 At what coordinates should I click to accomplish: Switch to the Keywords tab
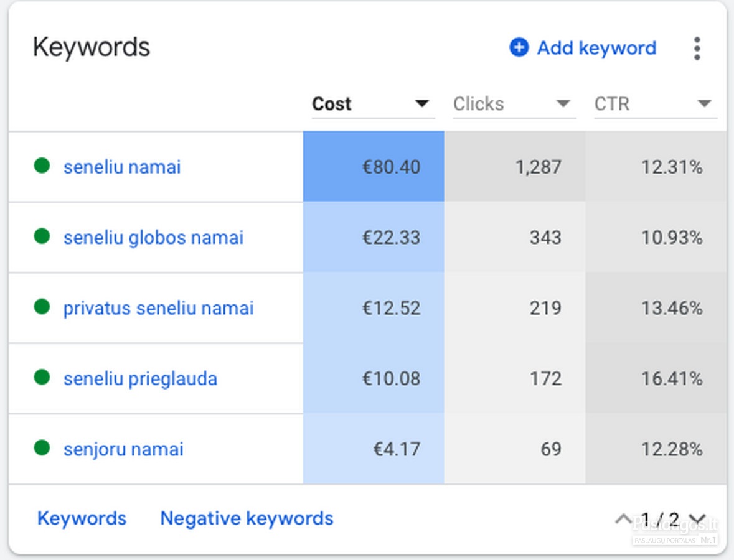click(82, 518)
